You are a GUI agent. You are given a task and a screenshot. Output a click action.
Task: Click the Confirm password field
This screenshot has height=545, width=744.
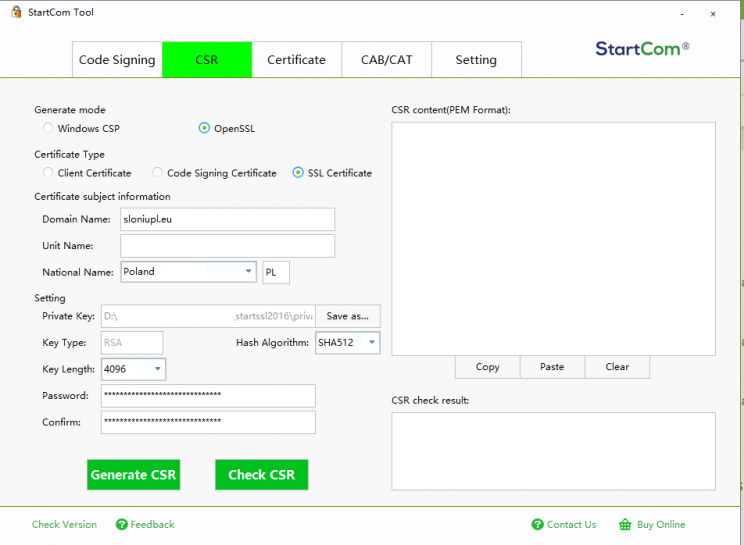pyautogui.click(x=208, y=422)
